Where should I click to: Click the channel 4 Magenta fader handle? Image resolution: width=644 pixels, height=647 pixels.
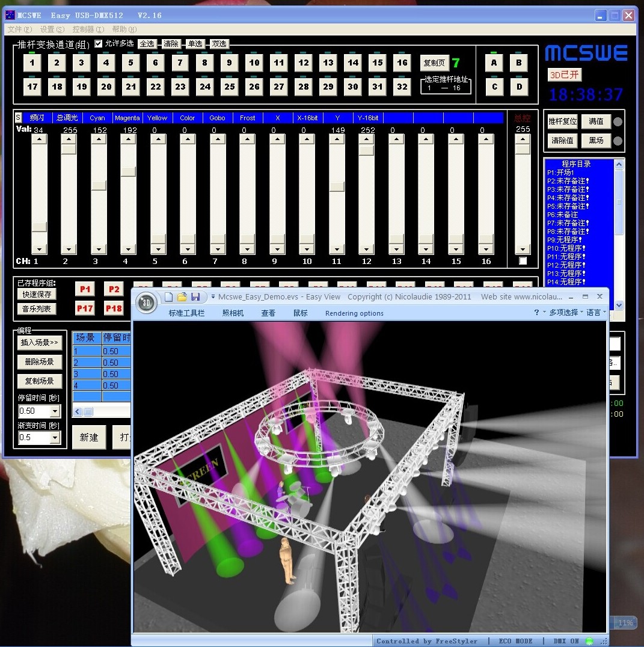(128, 171)
